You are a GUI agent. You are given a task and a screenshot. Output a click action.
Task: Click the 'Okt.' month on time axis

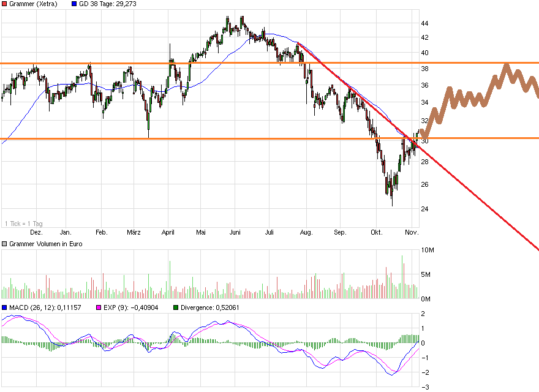pyautogui.click(x=376, y=233)
